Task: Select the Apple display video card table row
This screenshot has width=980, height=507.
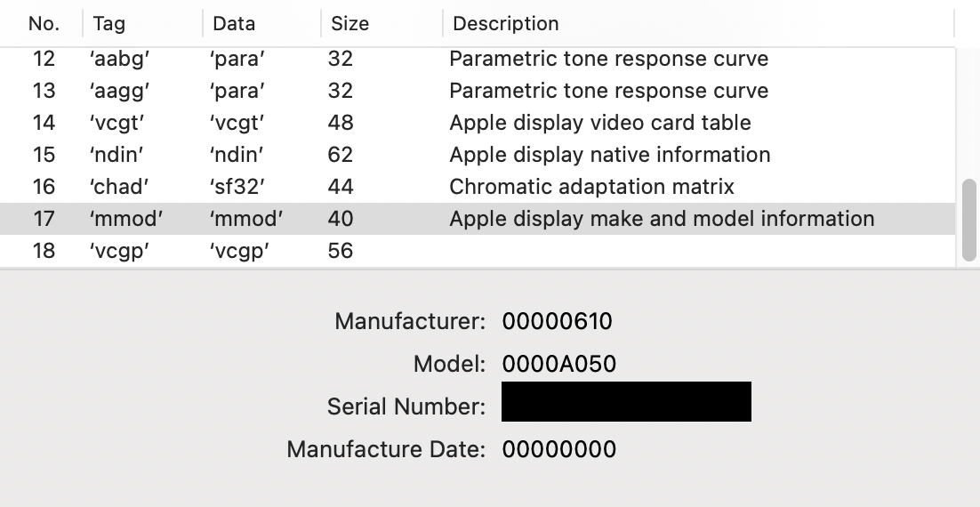Action: [x=599, y=124]
